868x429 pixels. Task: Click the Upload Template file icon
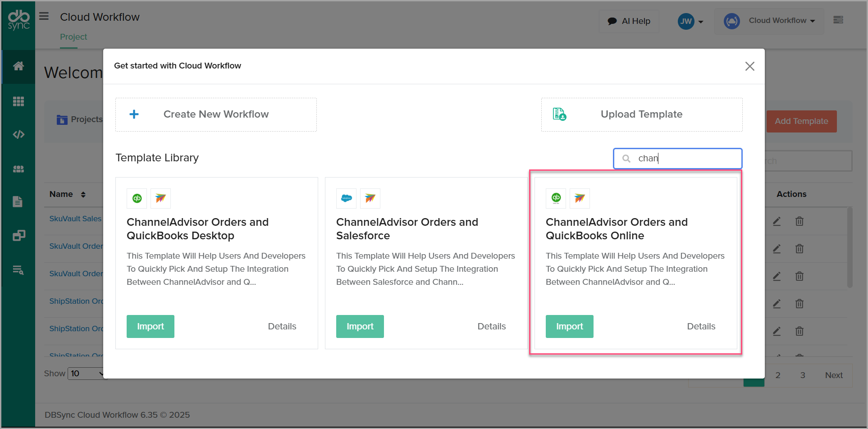(x=559, y=114)
